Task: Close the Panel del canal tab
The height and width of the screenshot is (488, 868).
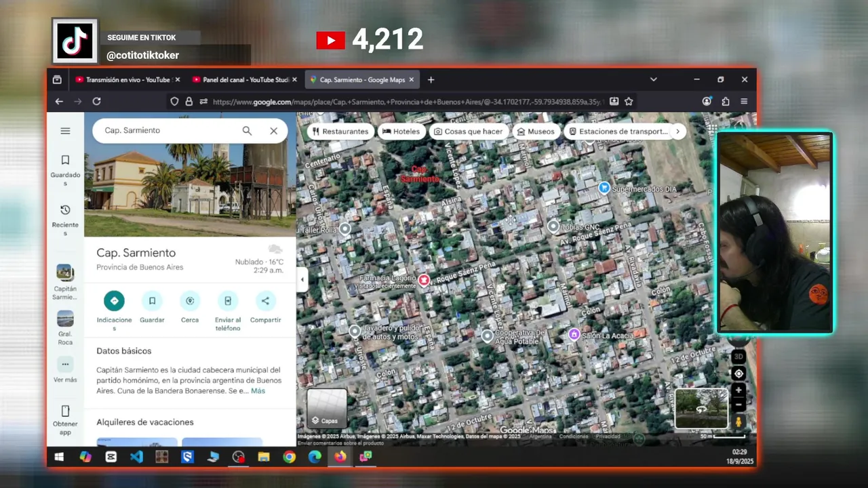Action: [294, 80]
